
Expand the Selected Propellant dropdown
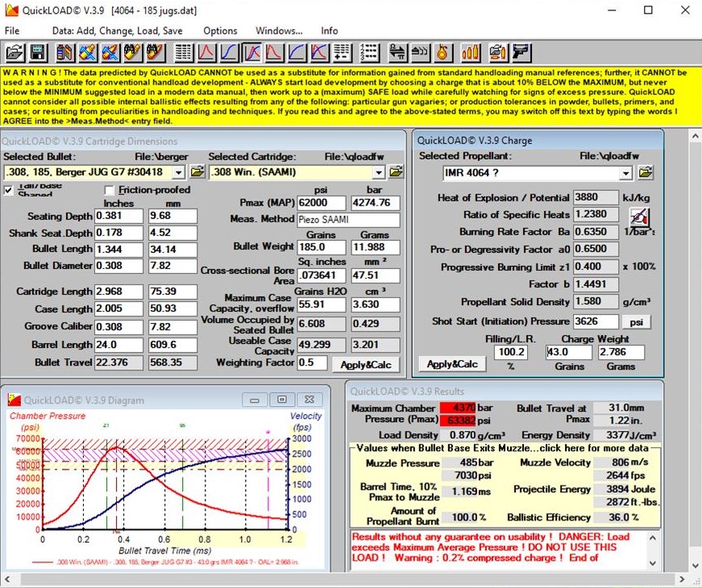[x=625, y=173]
